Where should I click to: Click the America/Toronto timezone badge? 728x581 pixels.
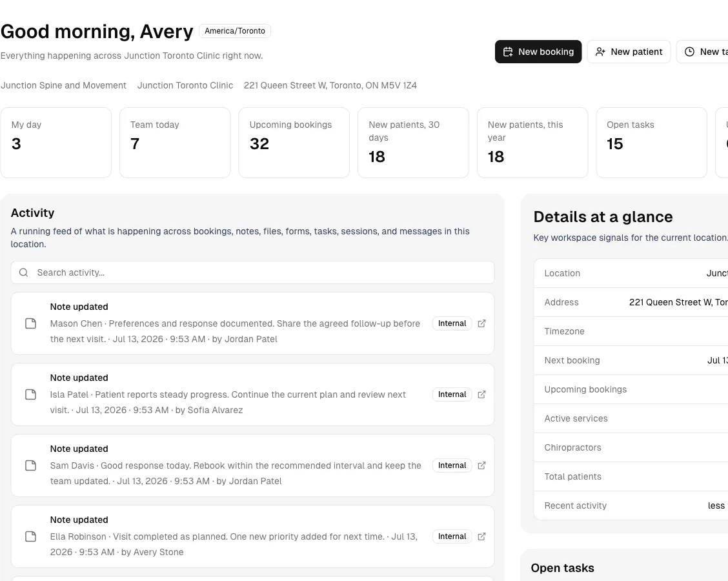click(x=235, y=31)
